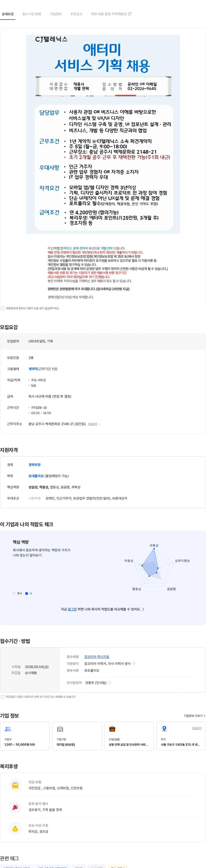206x868 pixels.
Task: Click the 보상·수당·지원 money bag icon
Action: pos(15,829)
